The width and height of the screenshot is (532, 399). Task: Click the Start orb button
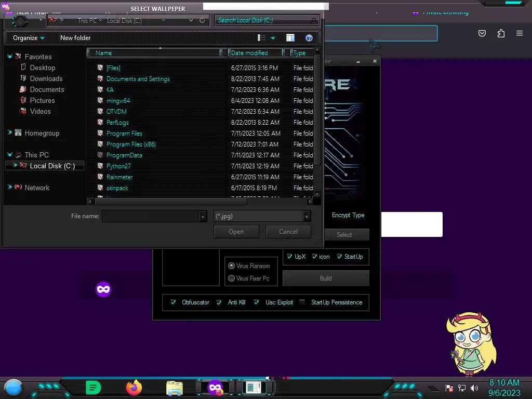pyautogui.click(x=13, y=389)
